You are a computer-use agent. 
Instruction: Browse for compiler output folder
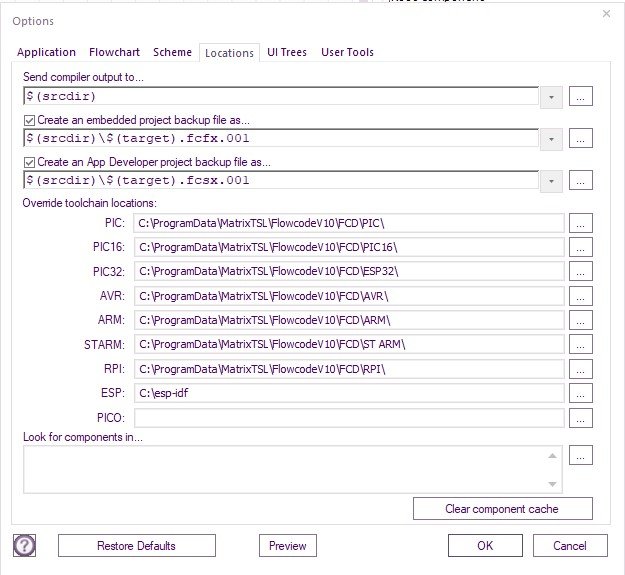[x=582, y=97]
